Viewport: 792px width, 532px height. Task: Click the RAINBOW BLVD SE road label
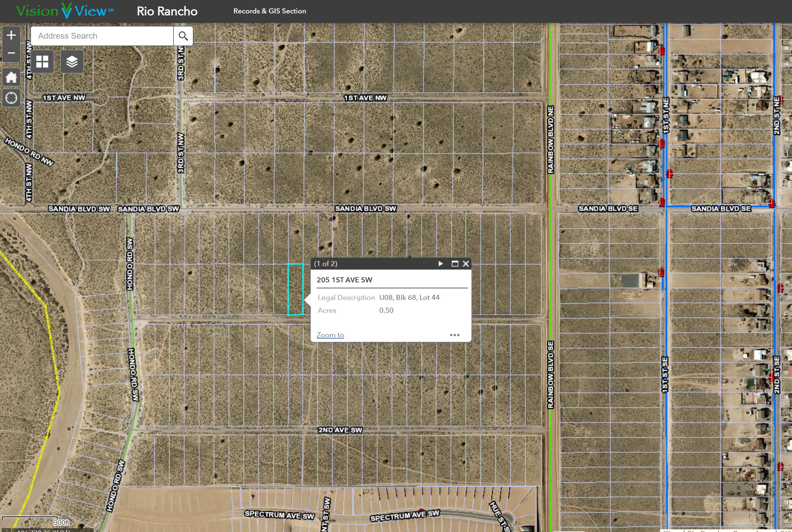coord(551,375)
